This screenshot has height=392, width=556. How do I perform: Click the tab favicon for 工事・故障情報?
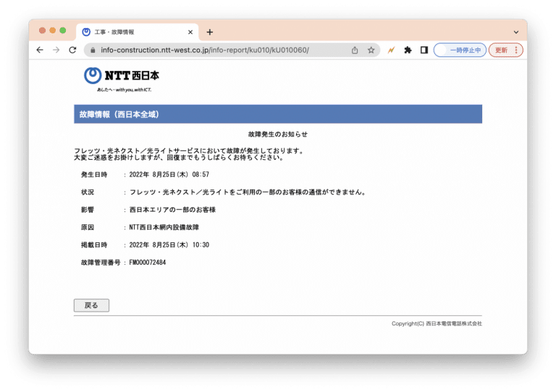pyautogui.click(x=86, y=33)
